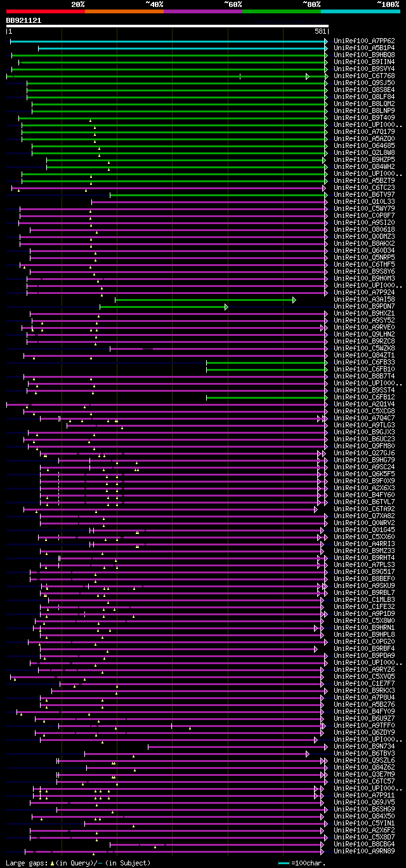Click the white query sequence bar

point(167,26)
